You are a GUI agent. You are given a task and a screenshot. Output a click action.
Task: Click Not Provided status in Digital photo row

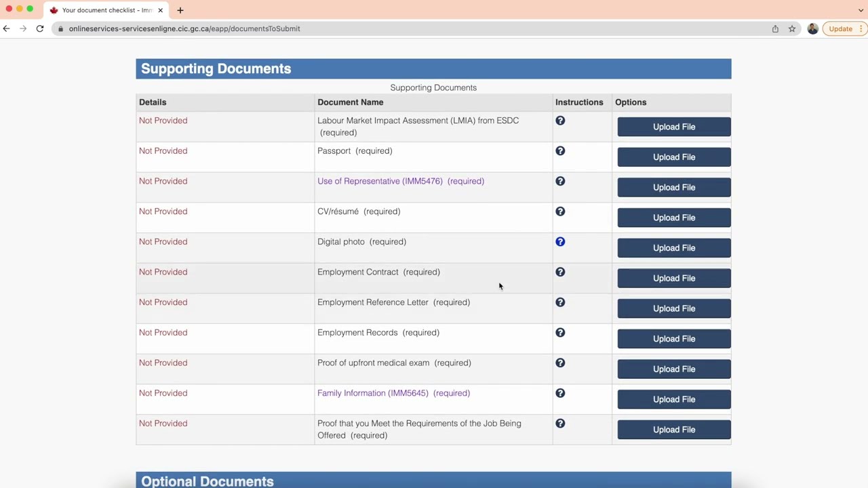point(163,242)
